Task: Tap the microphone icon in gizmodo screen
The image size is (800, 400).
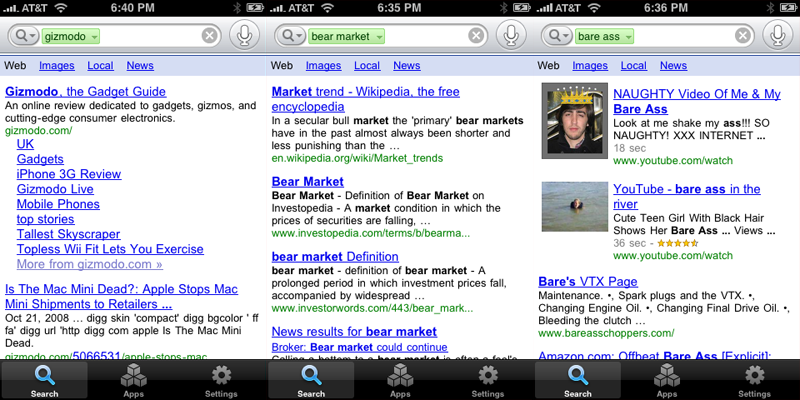Action: pos(246,36)
